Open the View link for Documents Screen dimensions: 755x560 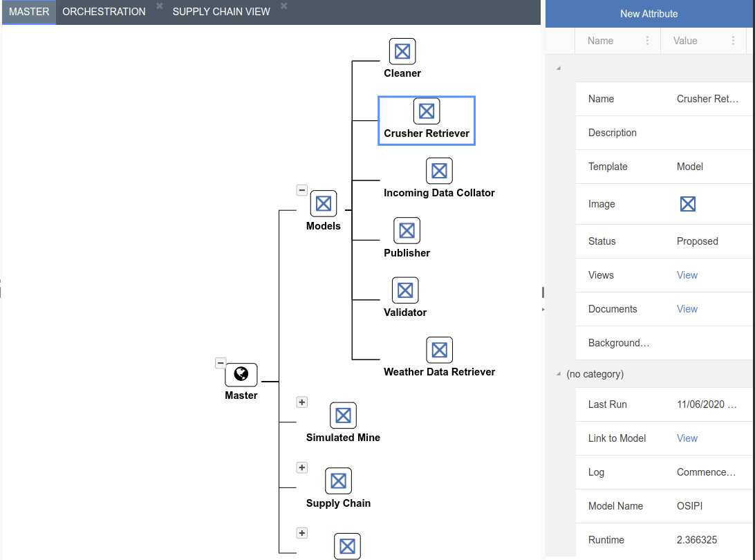click(687, 309)
